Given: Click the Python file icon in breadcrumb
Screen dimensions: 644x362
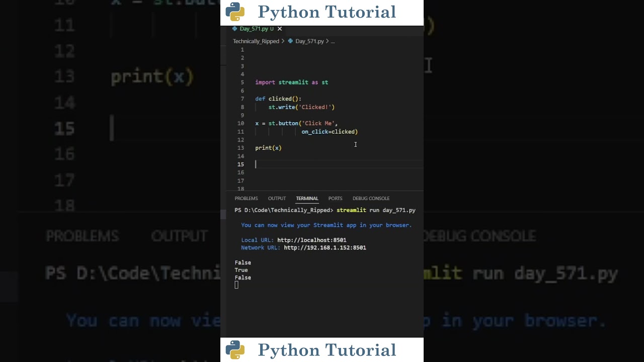Looking at the screenshot, I should click(290, 41).
